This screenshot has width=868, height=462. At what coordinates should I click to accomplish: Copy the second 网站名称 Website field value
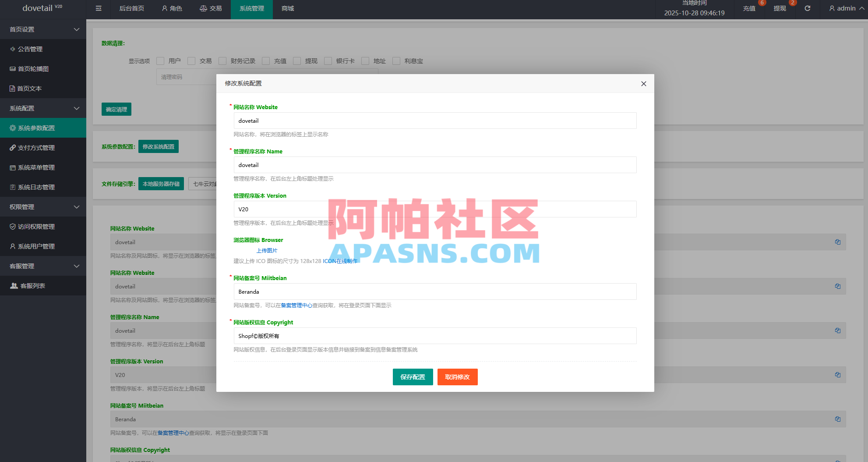(838, 286)
